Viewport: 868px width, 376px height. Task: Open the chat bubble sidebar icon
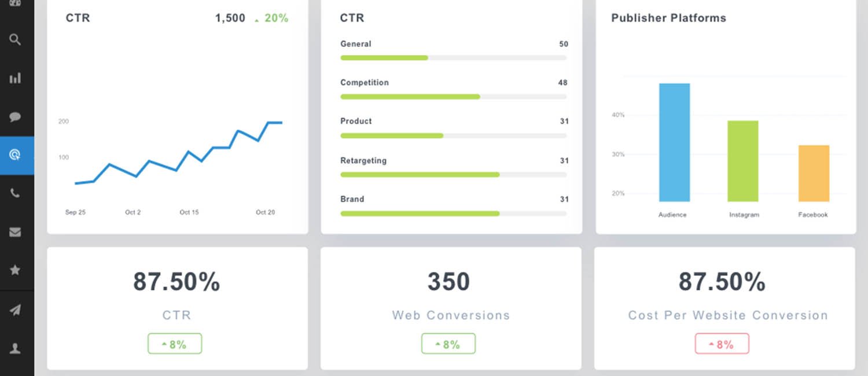(x=16, y=117)
